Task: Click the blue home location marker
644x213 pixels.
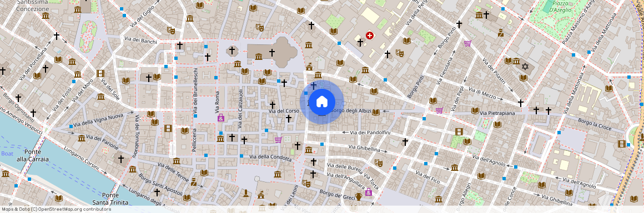Action: [322, 102]
